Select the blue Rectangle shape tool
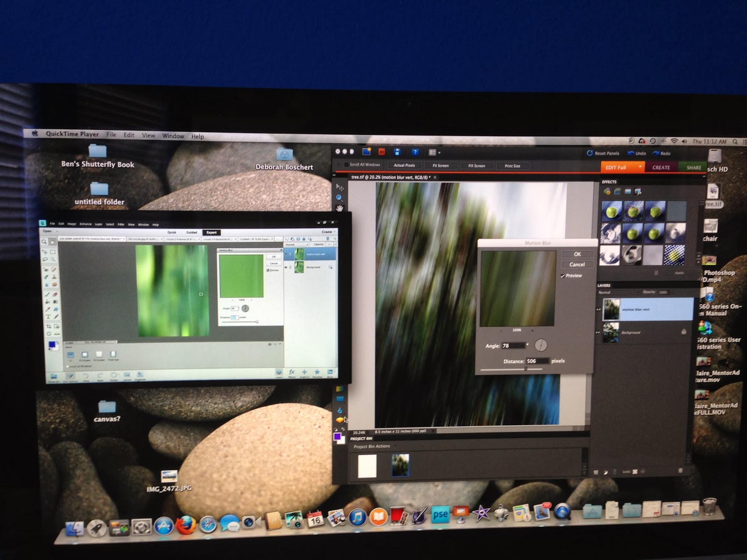 click(x=340, y=399)
